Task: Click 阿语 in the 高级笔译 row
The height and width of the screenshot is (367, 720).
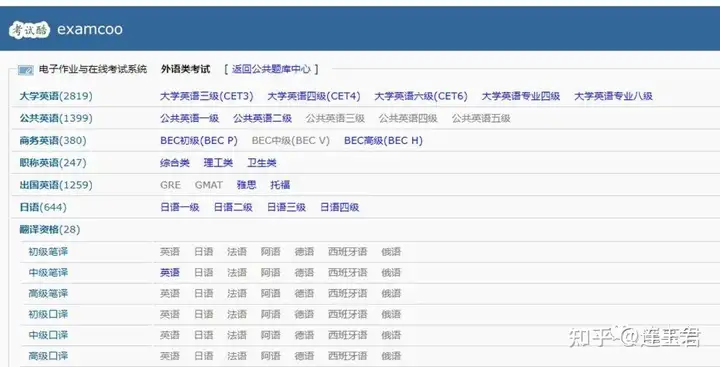Action: (270, 293)
